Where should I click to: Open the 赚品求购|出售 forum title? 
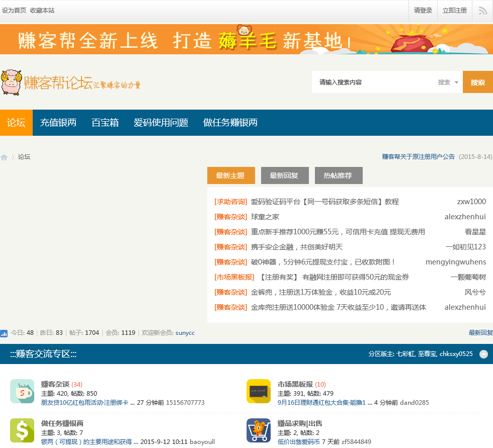pyautogui.click(x=300, y=423)
